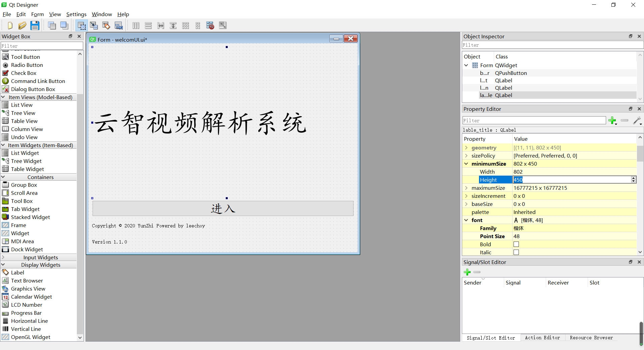Save the current form
644x350 pixels.
tap(35, 25)
